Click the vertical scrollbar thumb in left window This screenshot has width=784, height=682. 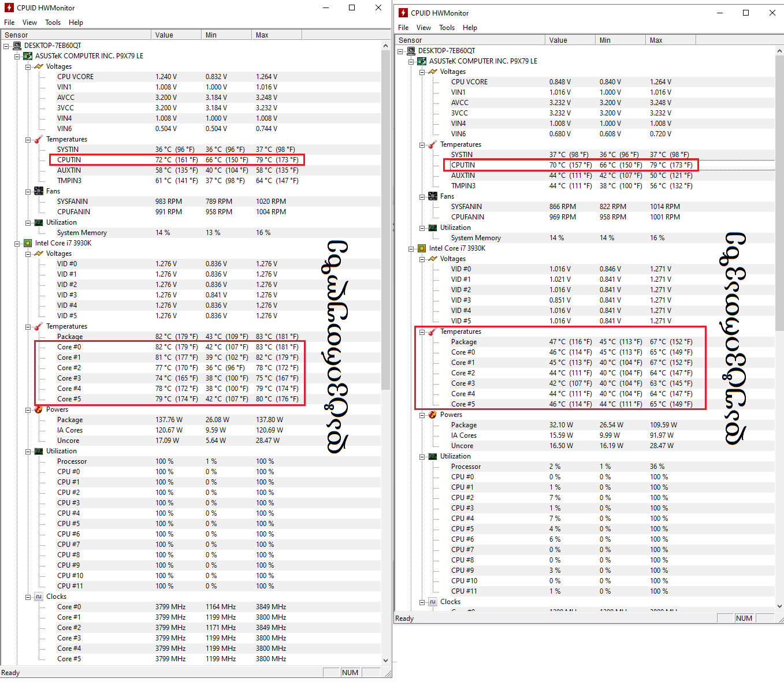pyautogui.click(x=386, y=219)
